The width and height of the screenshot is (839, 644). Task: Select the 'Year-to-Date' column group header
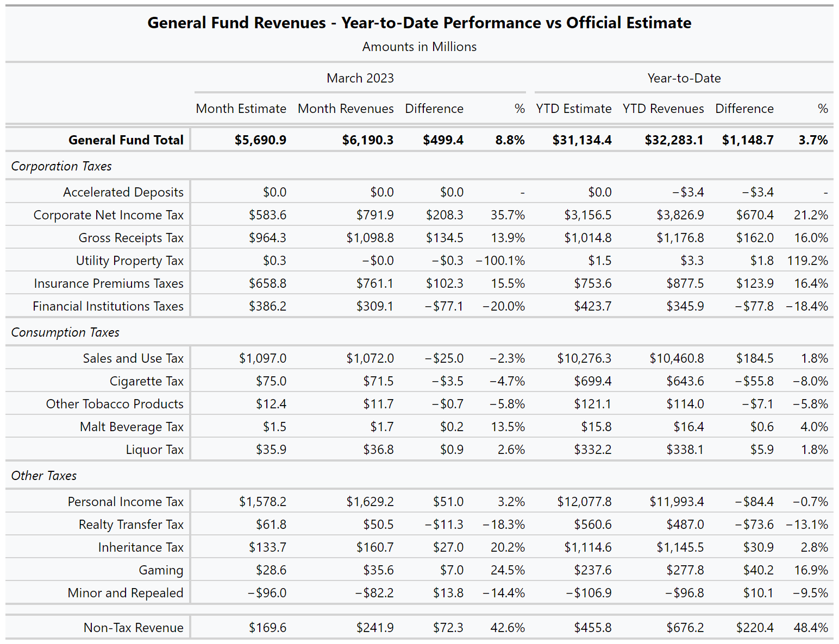point(684,78)
